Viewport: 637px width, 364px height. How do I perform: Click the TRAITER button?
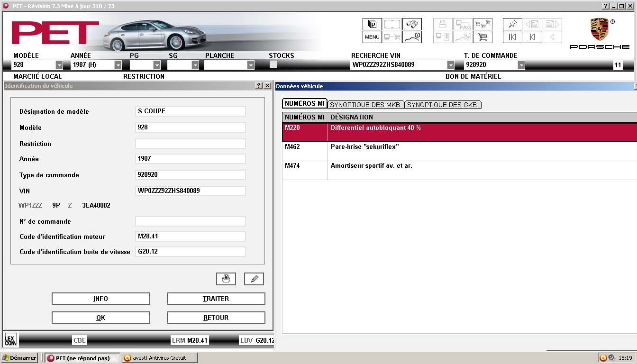click(216, 299)
